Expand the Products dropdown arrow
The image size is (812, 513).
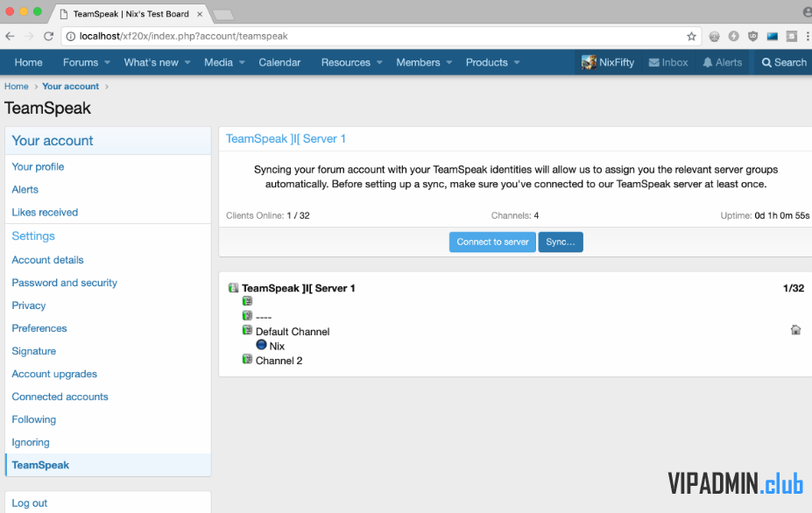(x=517, y=63)
